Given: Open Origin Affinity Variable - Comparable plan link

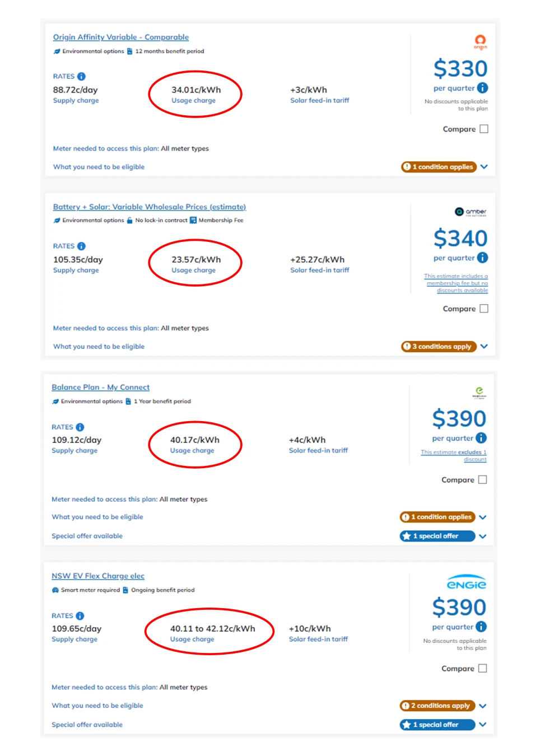Looking at the screenshot, I should coord(120,37).
